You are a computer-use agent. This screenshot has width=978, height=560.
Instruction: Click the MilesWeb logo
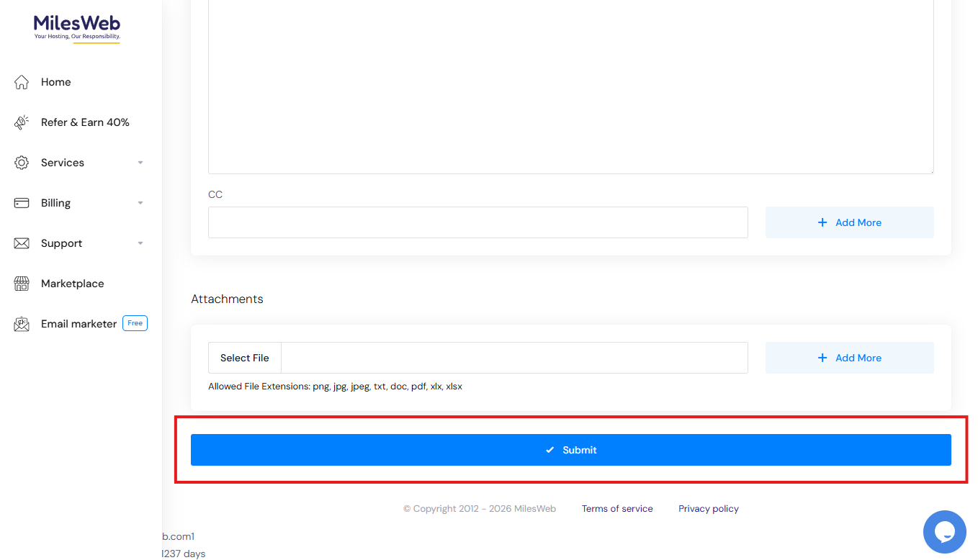point(77,27)
